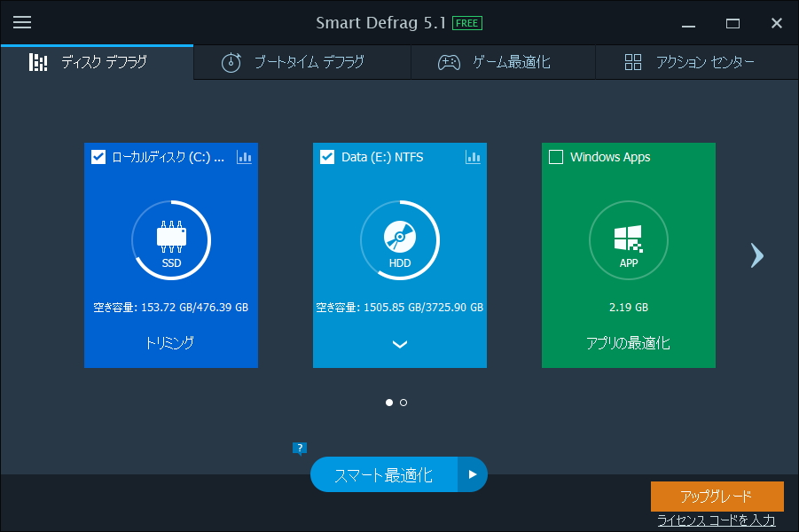Select the second page indicator dot

pyautogui.click(x=403, y=402)
